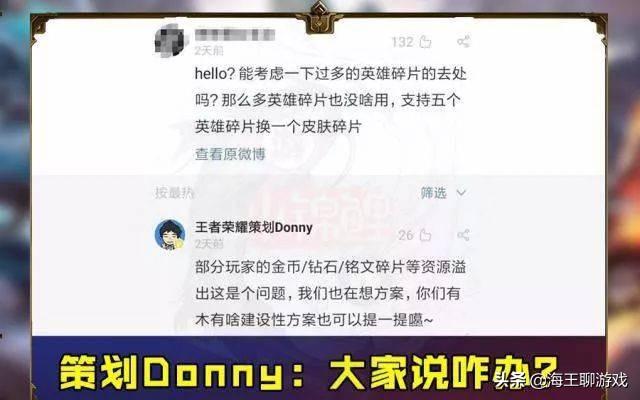Like Donny's reply with 26 likes
The width and height of the screenshot is (640, 400).
(425, 235)
